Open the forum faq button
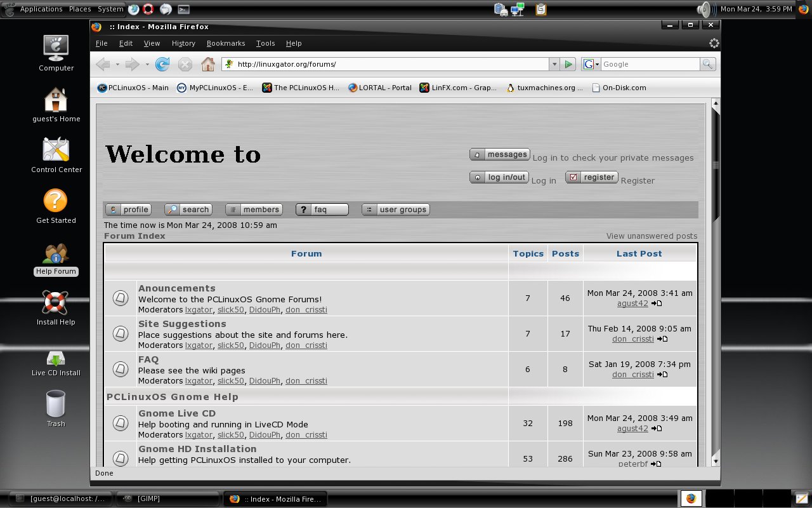The image size is (812, 508). pos(322,210)
